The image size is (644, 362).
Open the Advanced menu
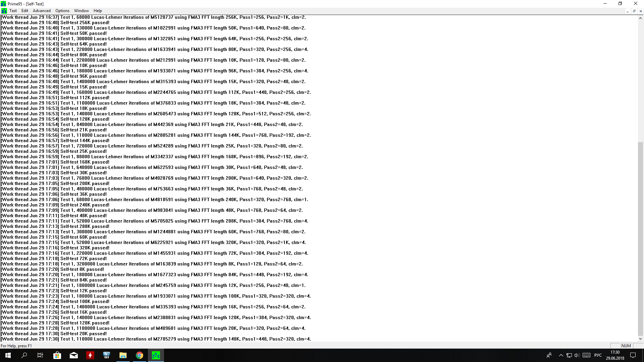pos(42,11)
